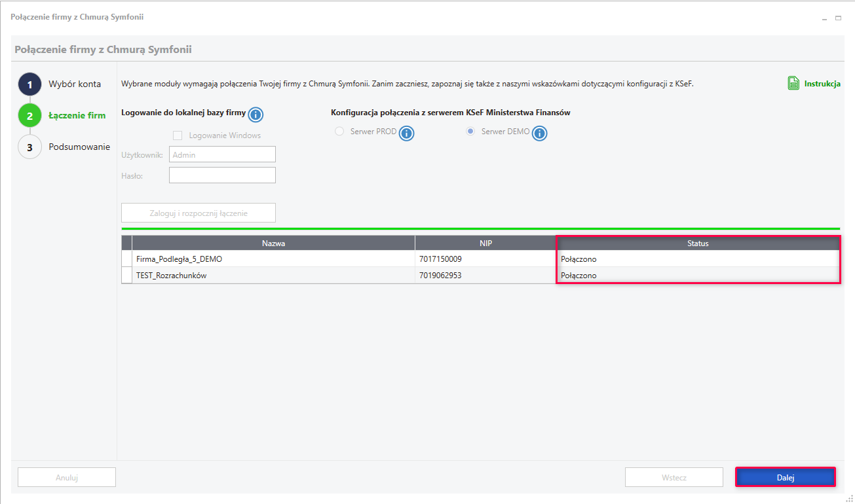This screenshot has height=504, width=855.
Task: Click step 3 circle Podsumowanie
Action: (29, 147)
